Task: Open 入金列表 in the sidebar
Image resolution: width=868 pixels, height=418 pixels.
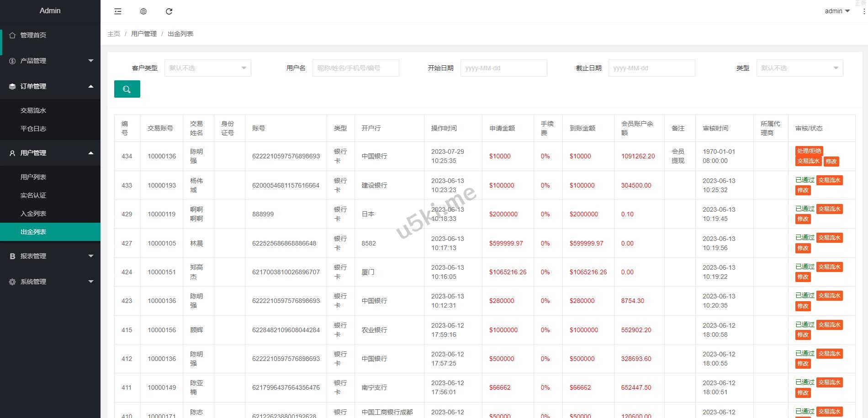Action: [x=33, y=214]
